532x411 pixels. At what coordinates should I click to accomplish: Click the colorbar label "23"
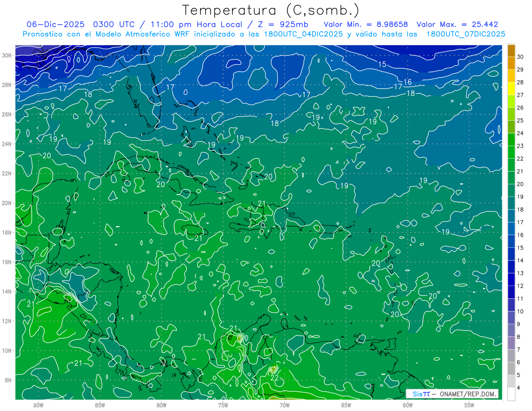(x=520, y=146)
